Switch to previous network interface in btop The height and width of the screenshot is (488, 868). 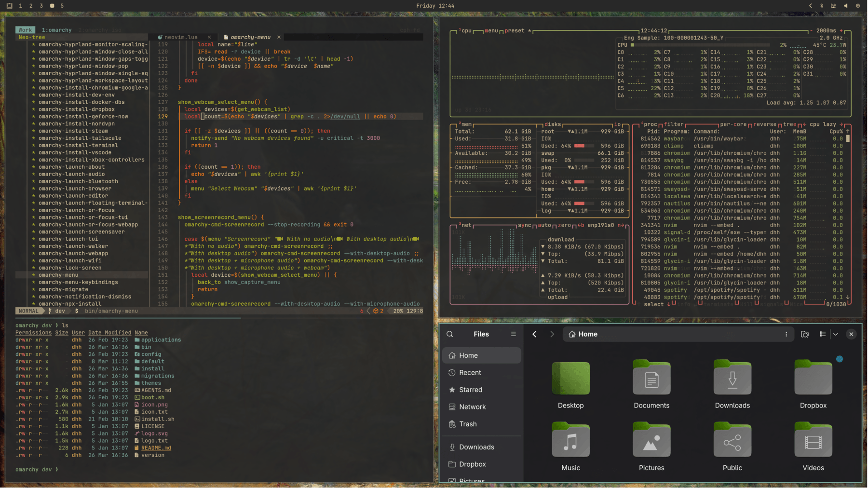581,226
